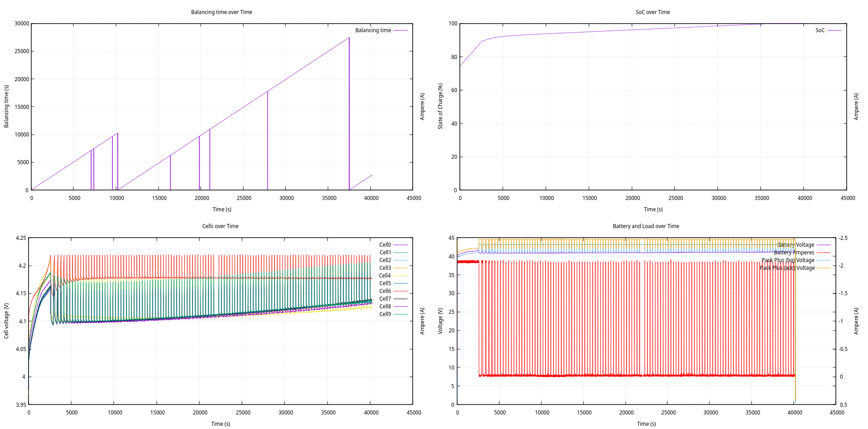Screen dimensions: 868x429
Task: Click the 'State of Charge (%)' y-axis label
Action: tap(440, 106)
